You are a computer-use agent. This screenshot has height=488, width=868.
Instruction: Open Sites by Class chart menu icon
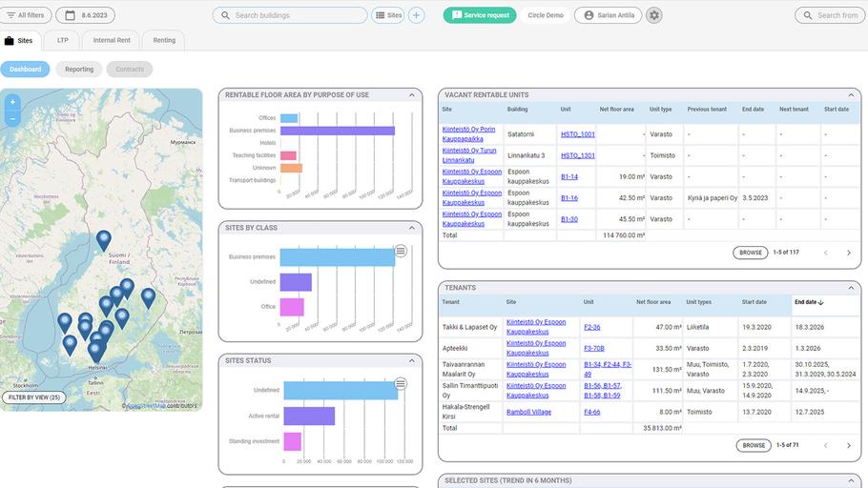[x=401, y=252]
